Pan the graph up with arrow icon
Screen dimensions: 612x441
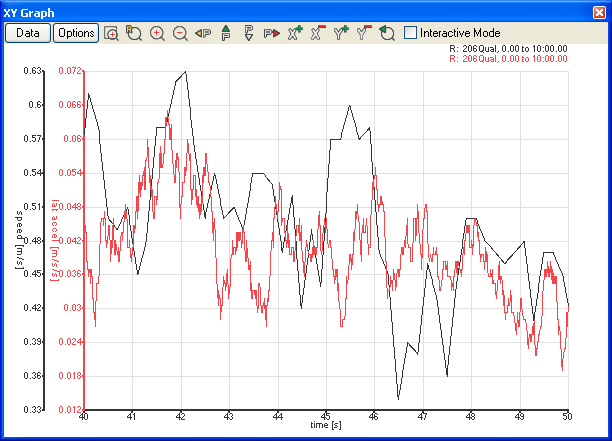(225, 33)
